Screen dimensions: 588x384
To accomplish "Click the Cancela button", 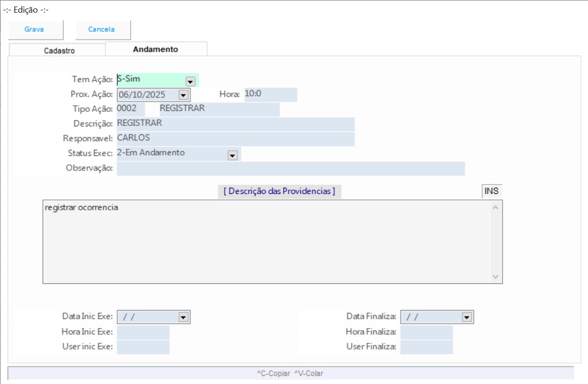I will [102, 30].
